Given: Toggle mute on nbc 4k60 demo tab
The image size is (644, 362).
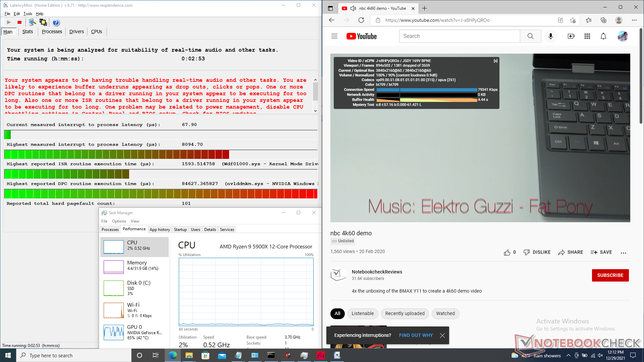Looking at the screenshot, I should (x=353, y=8).
